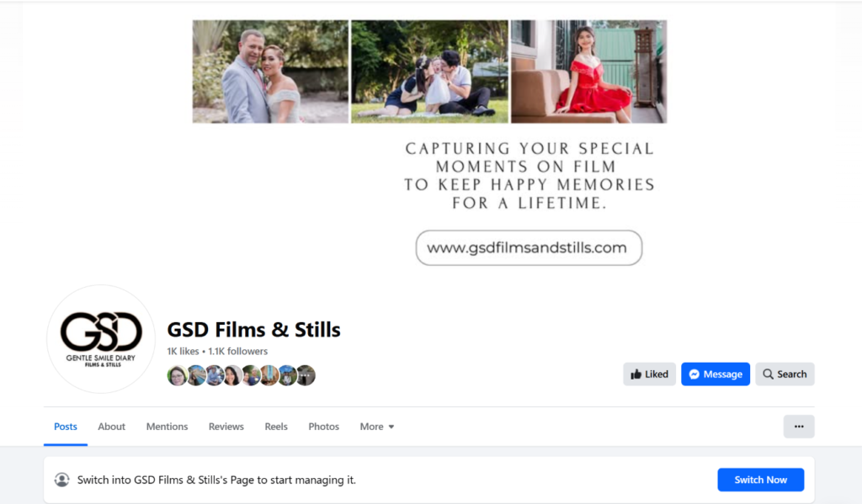Switch to the Reels tab
The width and height of the screenshot is (862, 504).
276,427
